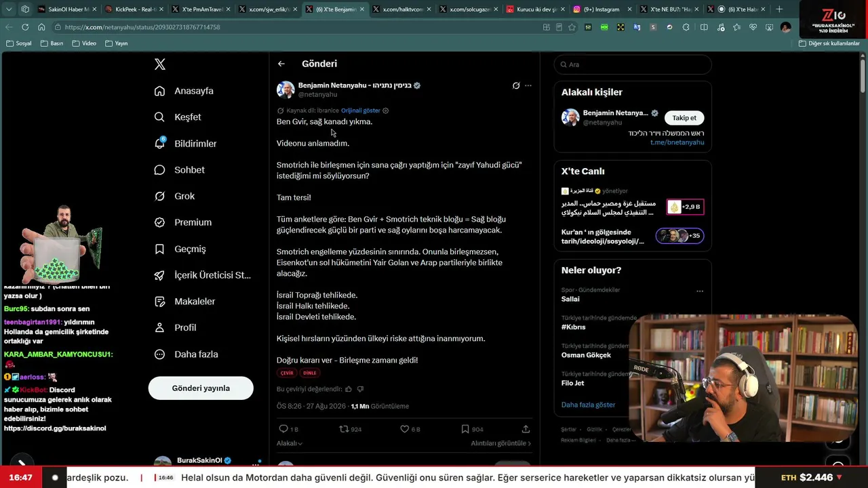This screenshot has height=488, width=868.
Task: Open the Alakalı reply sort dropdown
Action: click(290, 443)
